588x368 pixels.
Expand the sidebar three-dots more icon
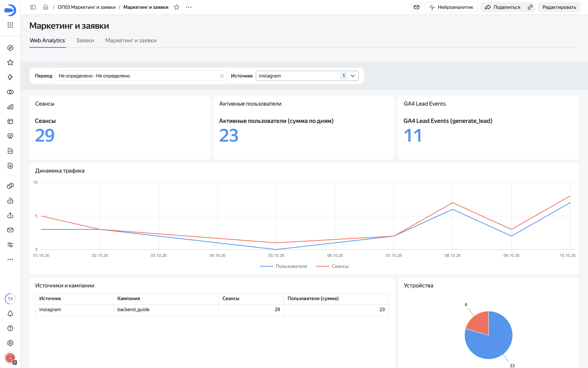coord(10,259)
